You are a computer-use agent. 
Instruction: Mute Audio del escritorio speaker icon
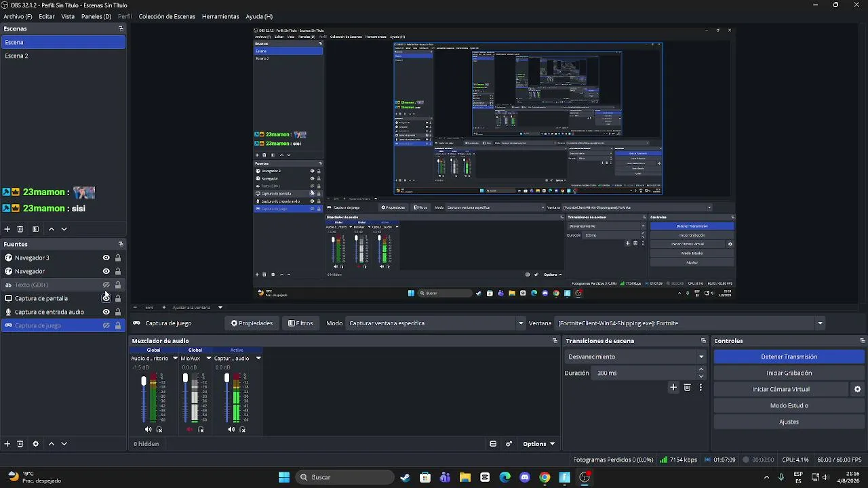(148, 430)
